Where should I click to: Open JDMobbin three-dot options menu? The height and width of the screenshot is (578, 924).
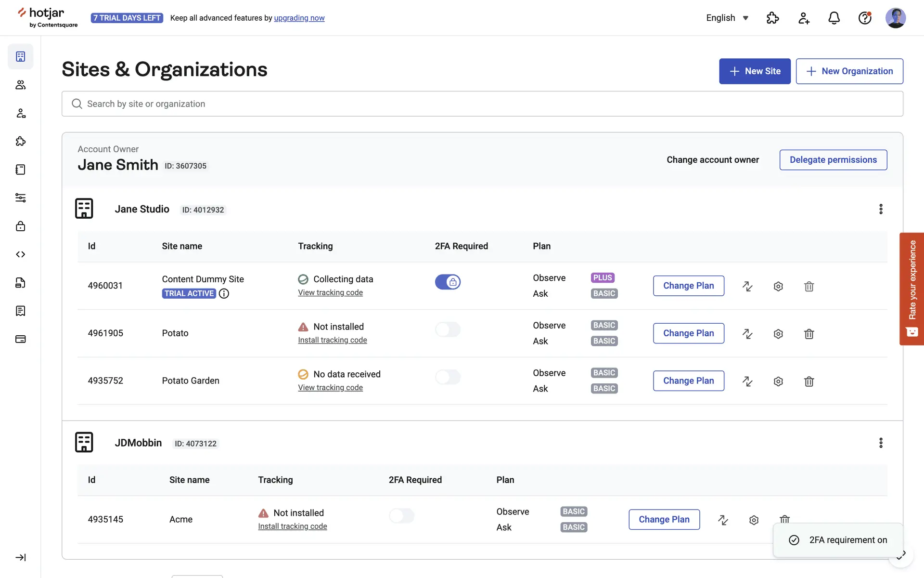(x=881, y=443)
